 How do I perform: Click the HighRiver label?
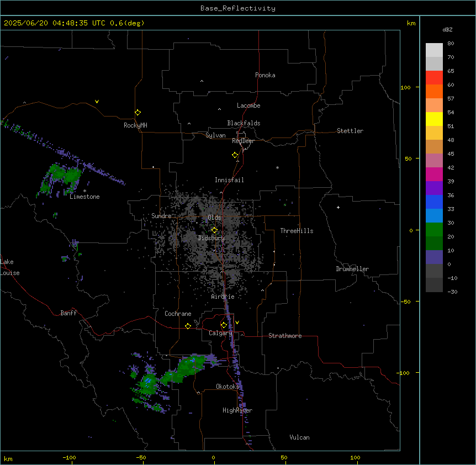237,410
